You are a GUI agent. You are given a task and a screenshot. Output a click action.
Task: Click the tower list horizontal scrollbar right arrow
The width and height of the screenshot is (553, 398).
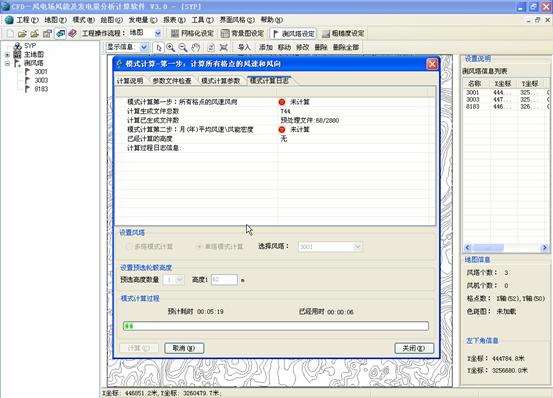pos(544,248)
